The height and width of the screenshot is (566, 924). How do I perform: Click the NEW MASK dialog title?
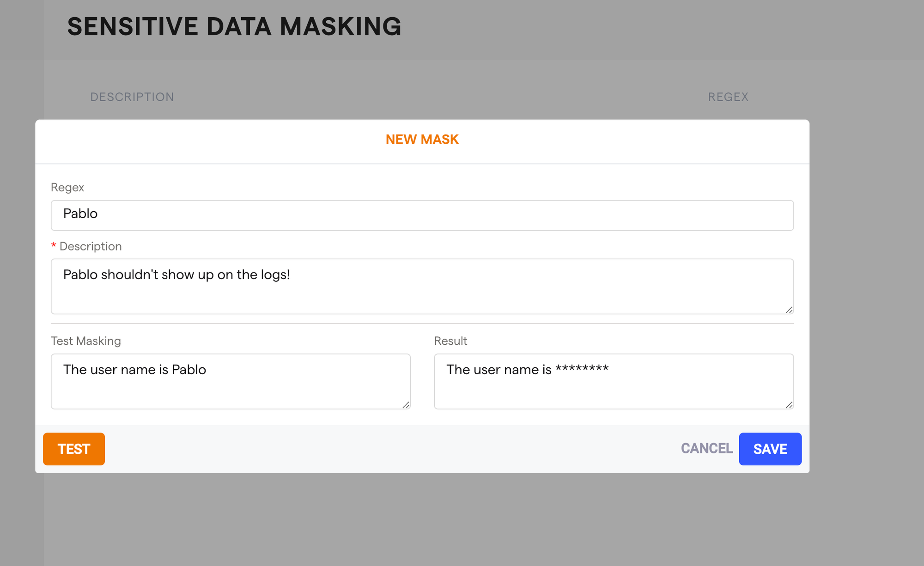tap(422, 140)
